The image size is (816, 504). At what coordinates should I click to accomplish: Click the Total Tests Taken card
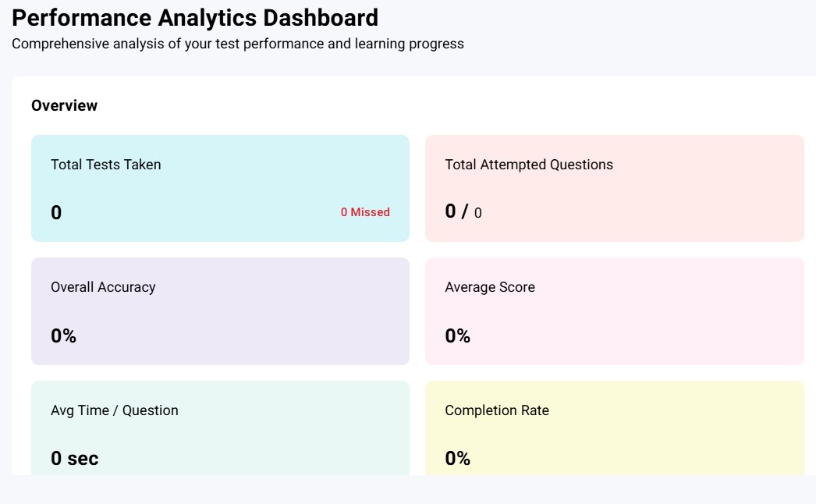pyautogui.click(x=219, y=187)
